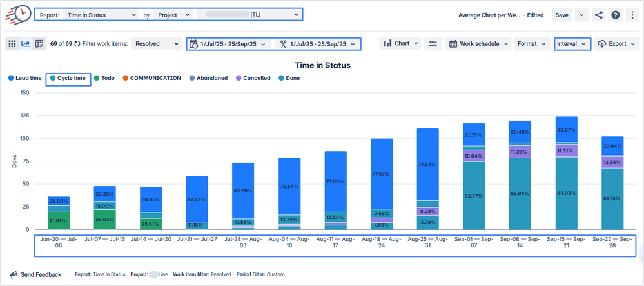
Task: Open the chart settings sliders icon
Action: click(433, 44)
